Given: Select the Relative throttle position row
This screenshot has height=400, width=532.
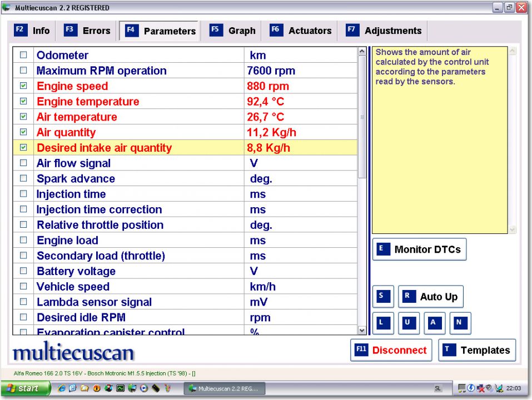Looking at the screenshot, I should 185,225.
